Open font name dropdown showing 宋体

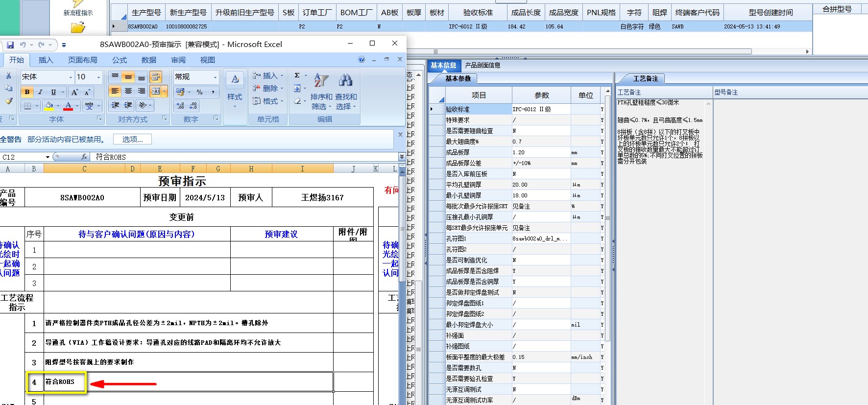[x=71, y=77]
